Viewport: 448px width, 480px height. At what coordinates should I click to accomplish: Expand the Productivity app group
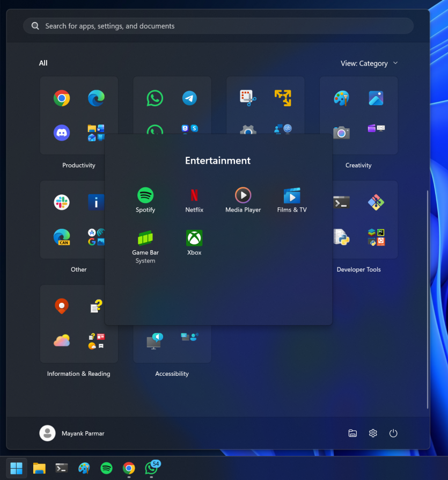79,115
